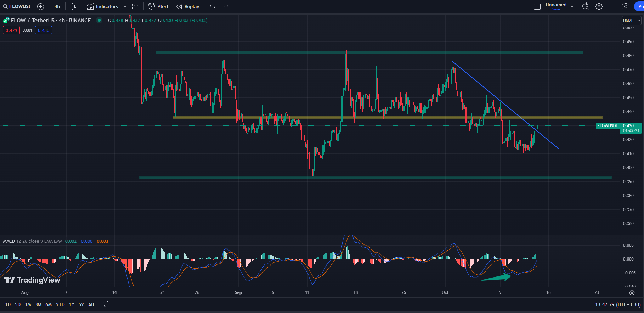The image size is (644, 313).
Task: Open the Indicators dialog
Action: point(103,6)
